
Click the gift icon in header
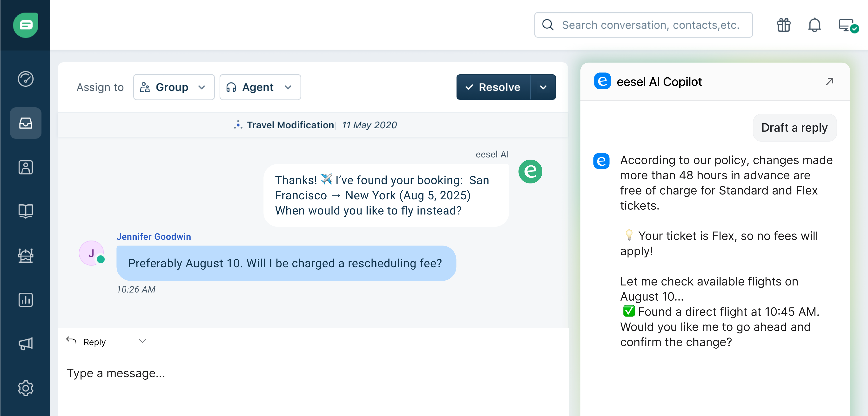coord(783,25)
